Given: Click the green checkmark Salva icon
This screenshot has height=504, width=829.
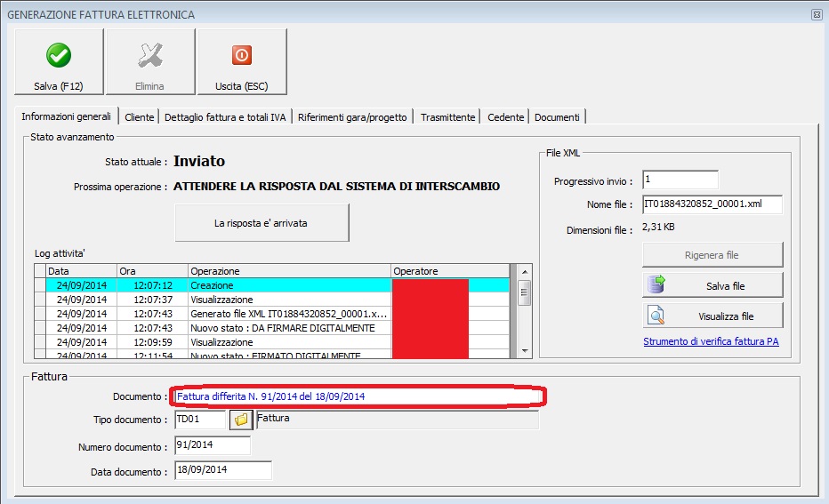Looking at the screenshot, I should pyautogui.click(x=59, y=55).
